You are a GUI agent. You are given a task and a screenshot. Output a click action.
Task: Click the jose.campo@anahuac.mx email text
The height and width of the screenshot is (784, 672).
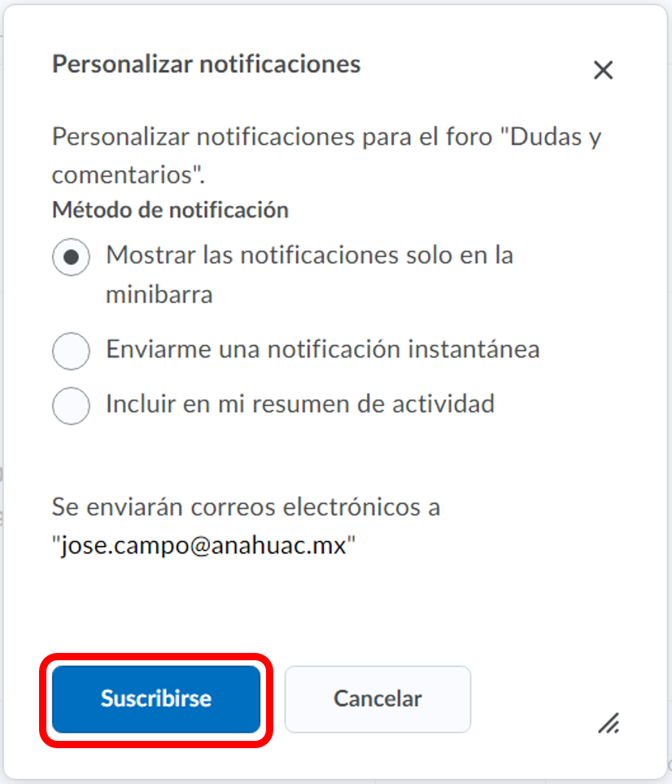point(204,545)
